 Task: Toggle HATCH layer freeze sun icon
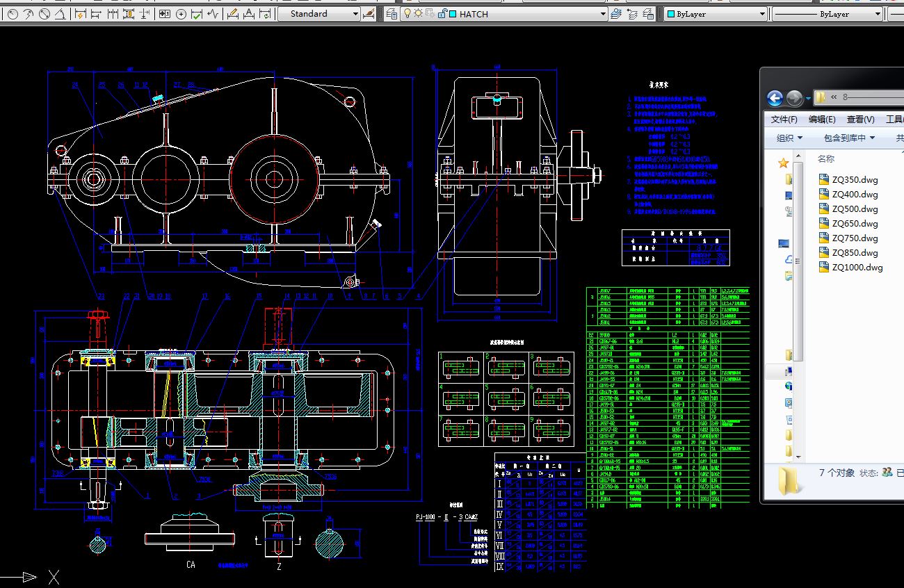coord(418,14)
